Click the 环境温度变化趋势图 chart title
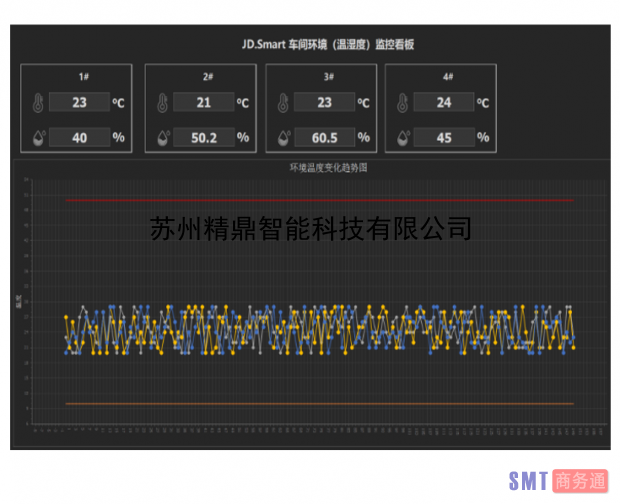This screenshot has width=620, height=504. (x=328, y=169)
